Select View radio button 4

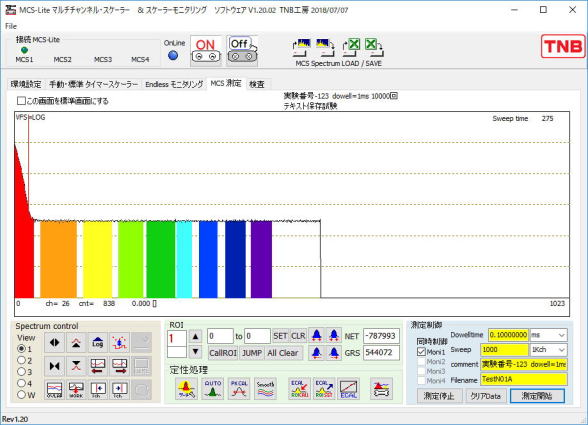click(21, 383)
